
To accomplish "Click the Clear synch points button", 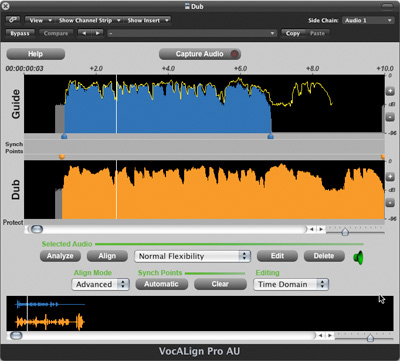I will click(220, 284).
